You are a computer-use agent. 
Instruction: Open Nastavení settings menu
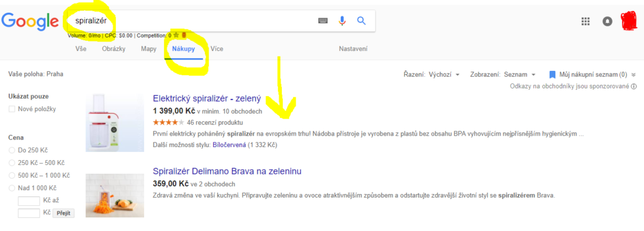point(353,49)
